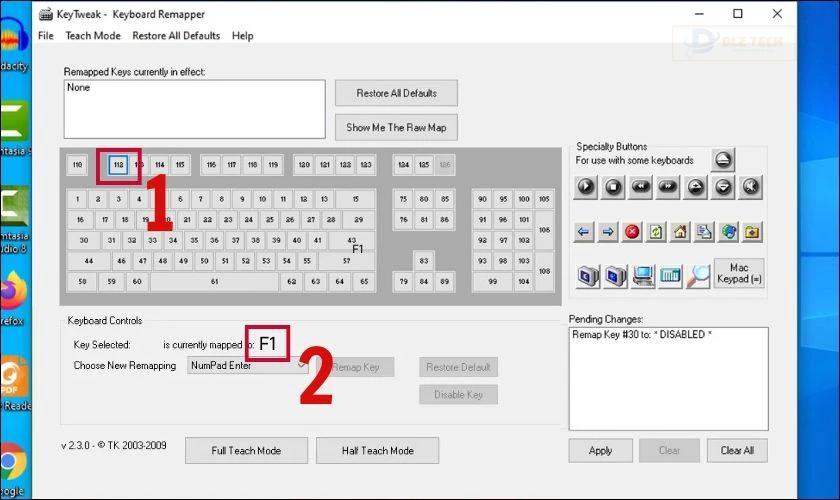Click the Home house icon button

tap(680, 232)
